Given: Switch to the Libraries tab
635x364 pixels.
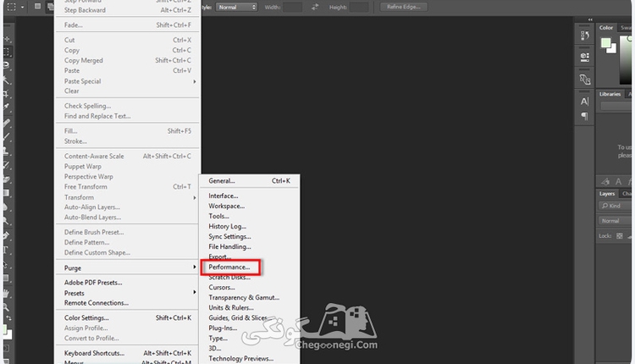Looking at the screenshot, I should (x=610, y=94).
